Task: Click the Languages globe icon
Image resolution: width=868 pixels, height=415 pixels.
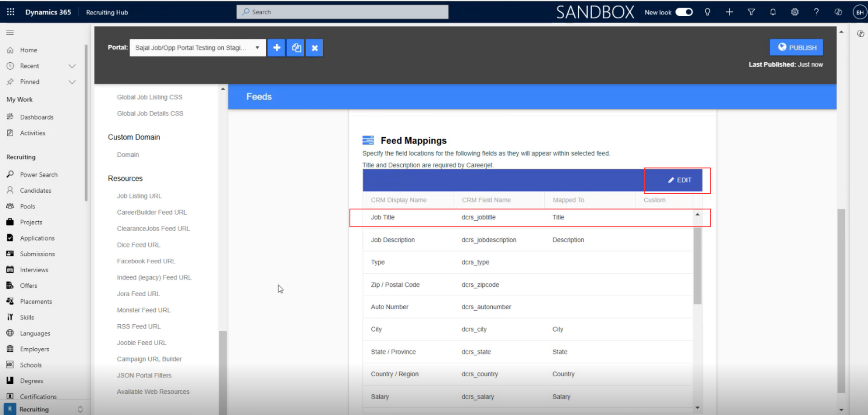Action: tap(10, 333)
